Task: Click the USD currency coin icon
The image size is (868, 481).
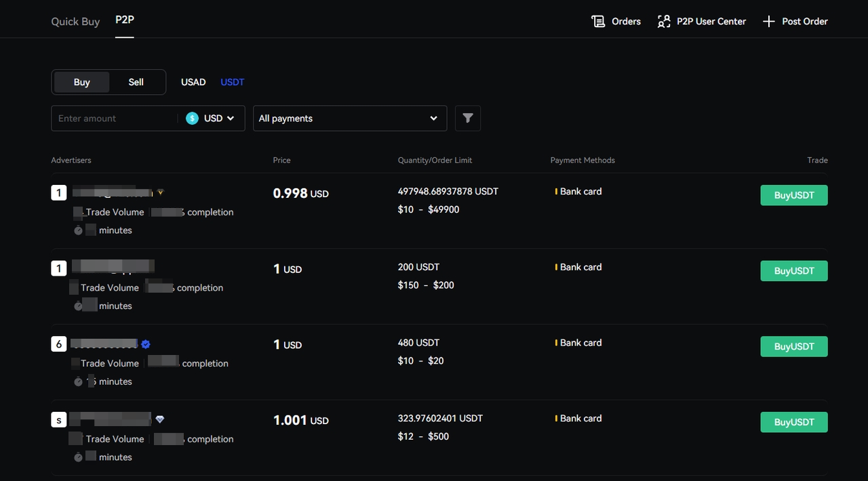Action: pyautogui.click(x=193, y=118)
